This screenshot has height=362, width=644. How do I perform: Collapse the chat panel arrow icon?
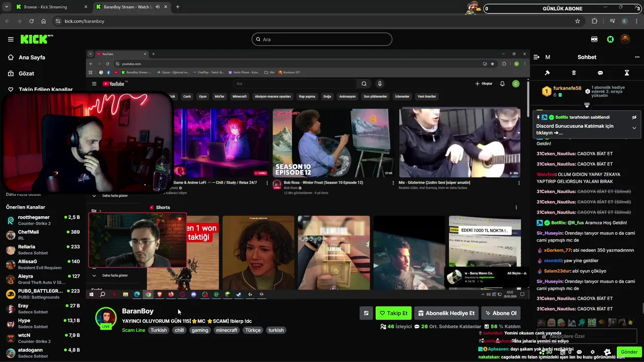[536, 57]
